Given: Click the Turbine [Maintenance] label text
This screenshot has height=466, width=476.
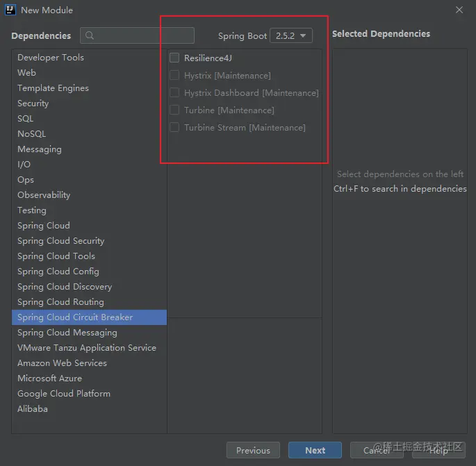Looking at the screenshot, I should point(229,110).
